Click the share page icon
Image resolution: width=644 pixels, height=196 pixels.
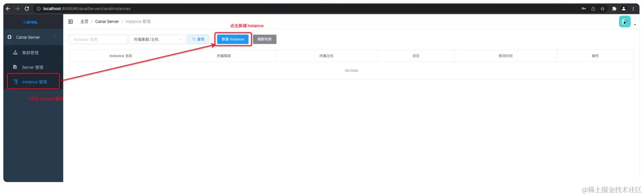593,9
